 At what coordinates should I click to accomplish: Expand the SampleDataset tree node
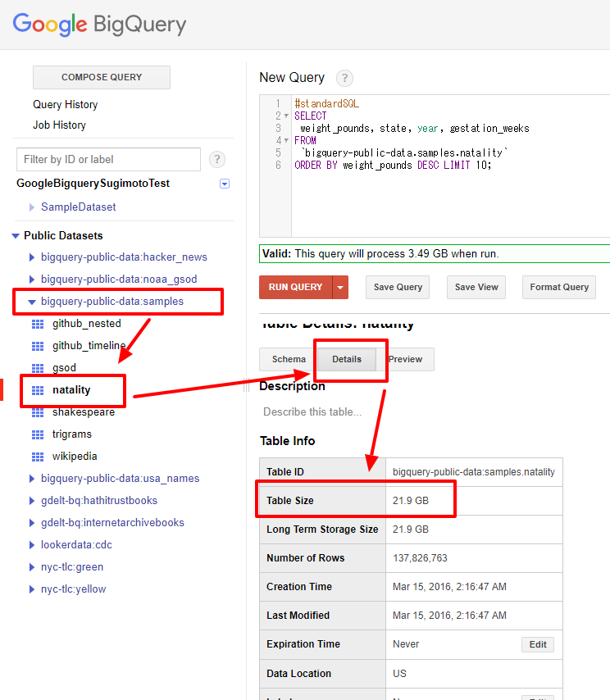[32, 207]
